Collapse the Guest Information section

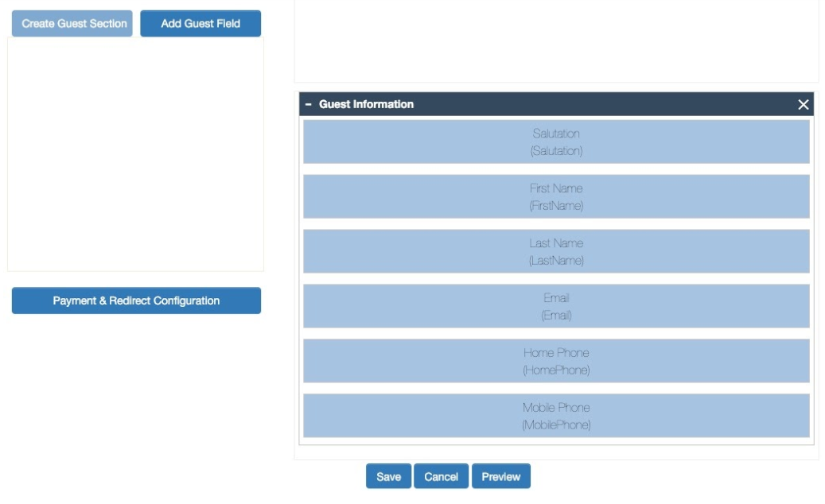coord(309,104)
